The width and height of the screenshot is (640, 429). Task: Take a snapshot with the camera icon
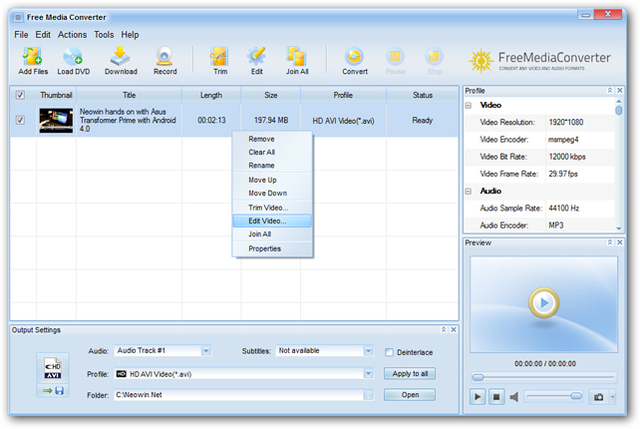[598, 397]
